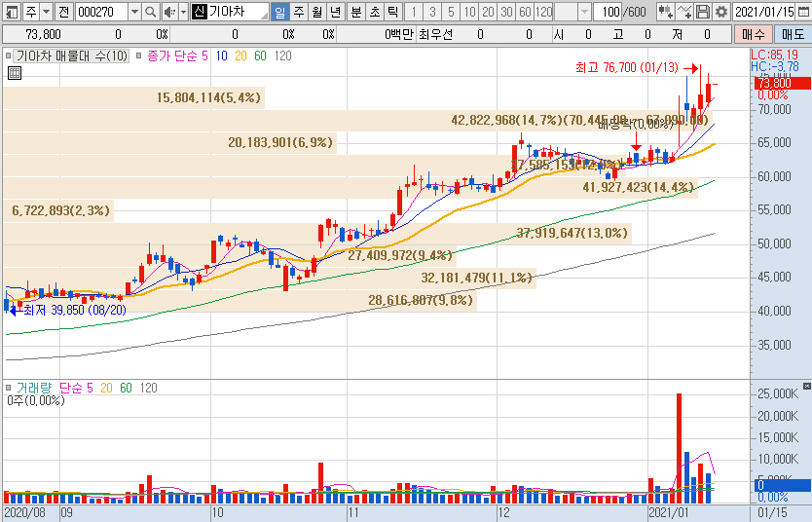Click the 최저 39,850 (08/20) annotation
812x522 pixels.
pyautogui.click(x=75, y=310)
